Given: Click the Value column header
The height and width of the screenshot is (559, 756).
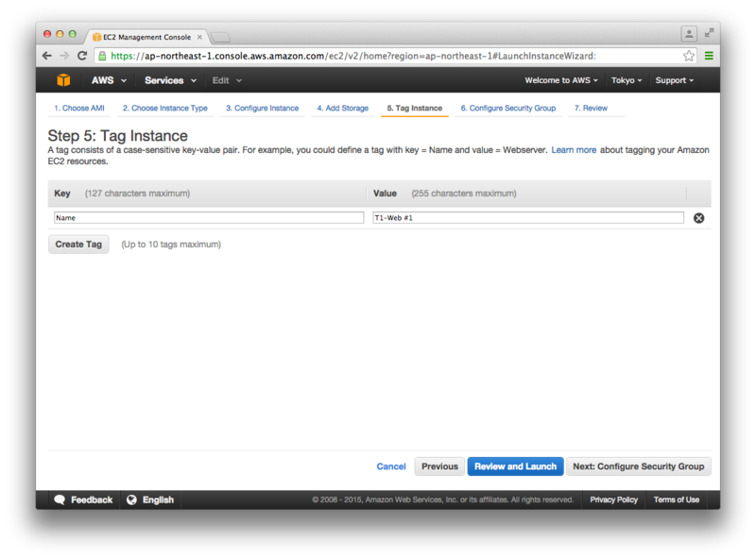Looking at the screenshot, I should click(x=385, y=194).
